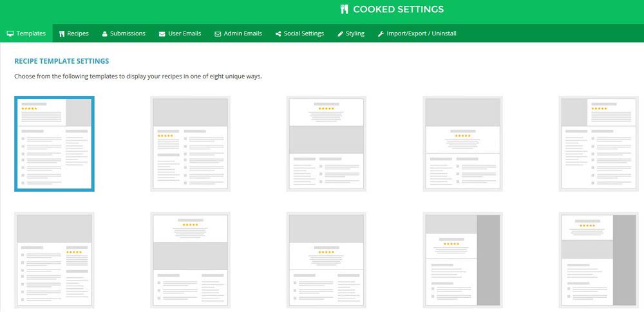This screenshot has width=644, height=312.
Task: Click the monitor icon on the Templates tab
Action: tap(10, 33)
